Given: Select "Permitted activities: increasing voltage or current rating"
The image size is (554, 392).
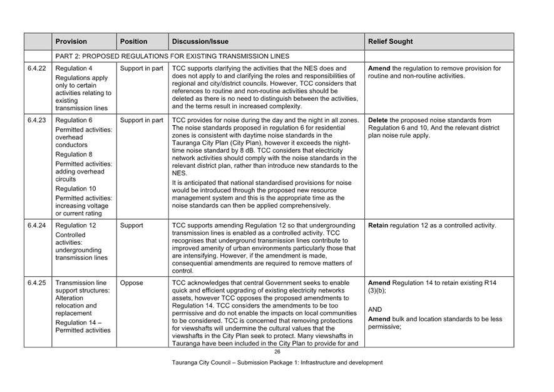Looking at the screenshot, I should [x=84, y=206].
